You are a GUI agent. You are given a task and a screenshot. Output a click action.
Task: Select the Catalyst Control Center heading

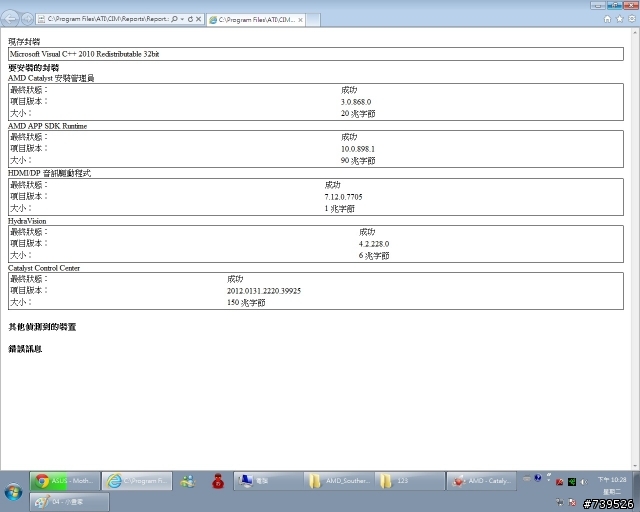(x=44, y=268)
